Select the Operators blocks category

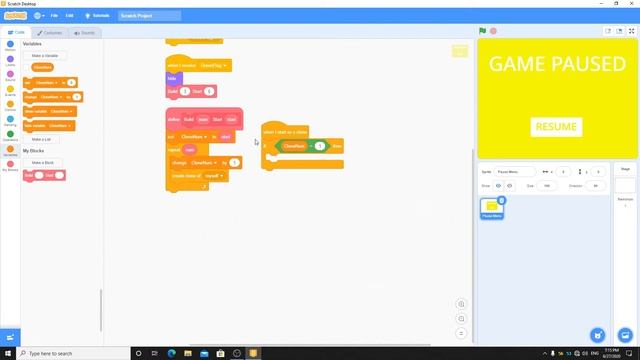point(10,136)
